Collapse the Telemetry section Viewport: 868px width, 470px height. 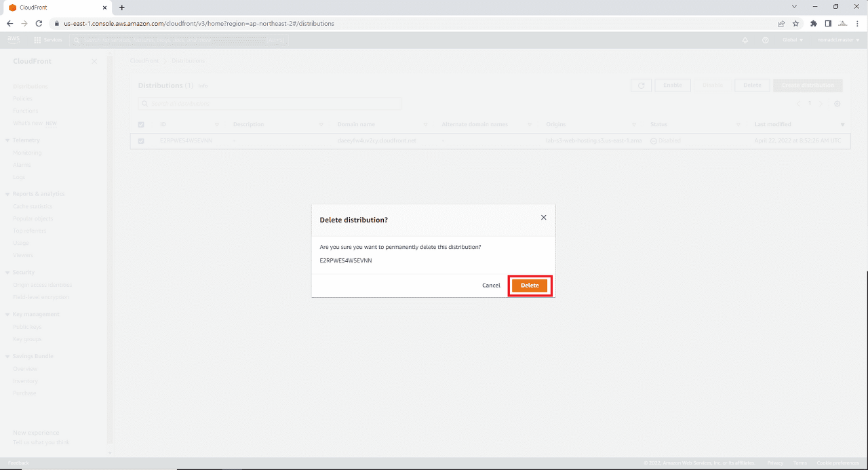click(x=7, y=140)
